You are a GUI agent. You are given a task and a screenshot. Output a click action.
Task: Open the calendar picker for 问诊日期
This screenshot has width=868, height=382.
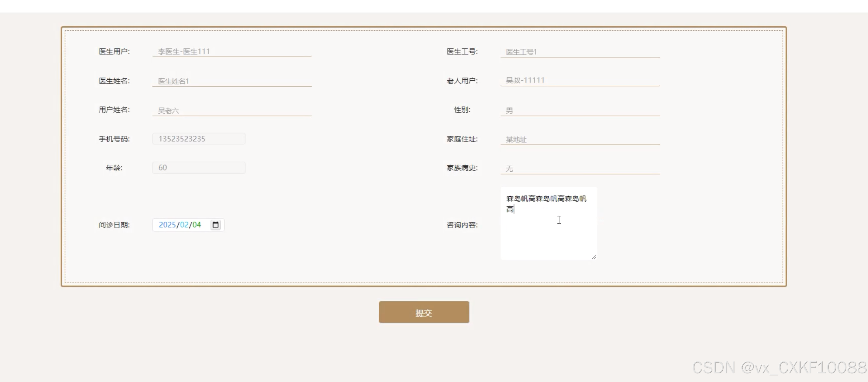216,225
